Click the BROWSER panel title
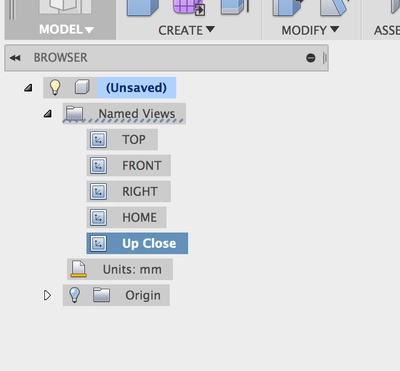Screen dimensions: 400x371 click(x=60, y=58)
